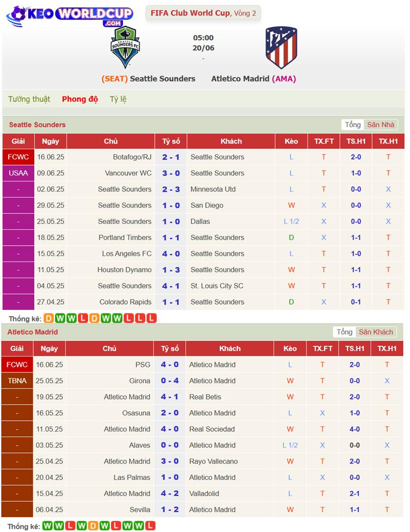Click the 4 - 1 score for St. Louis match

coord(171,286)
